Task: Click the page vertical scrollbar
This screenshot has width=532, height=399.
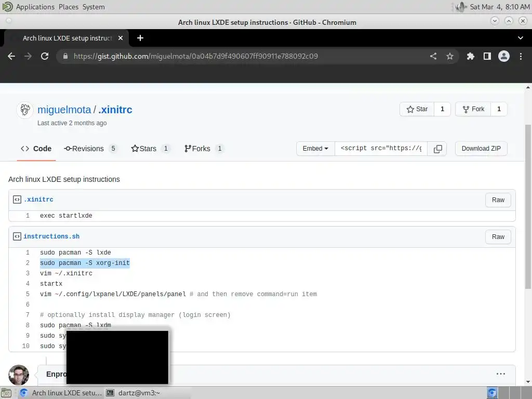Action: (528, 207)
